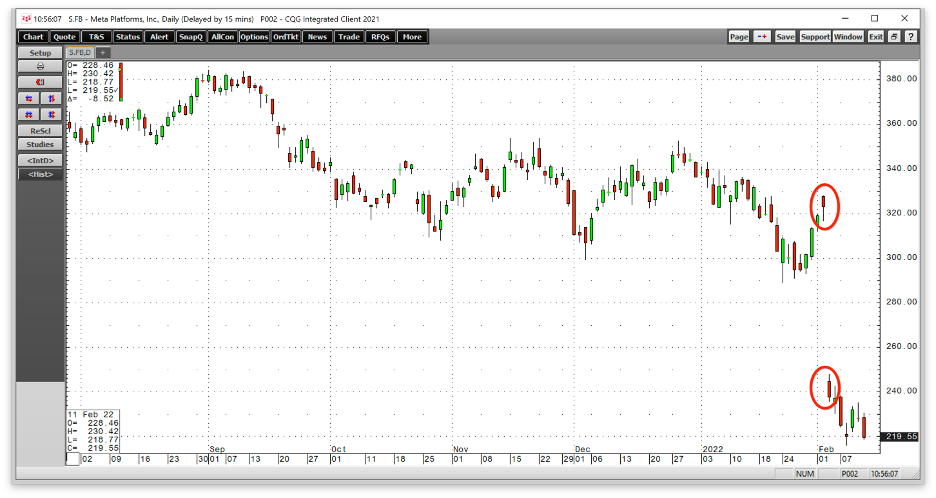The width and height of the screenshot is (936, 498).
Task: Open the Trade toolbar button
Action: tap(349, 37)
